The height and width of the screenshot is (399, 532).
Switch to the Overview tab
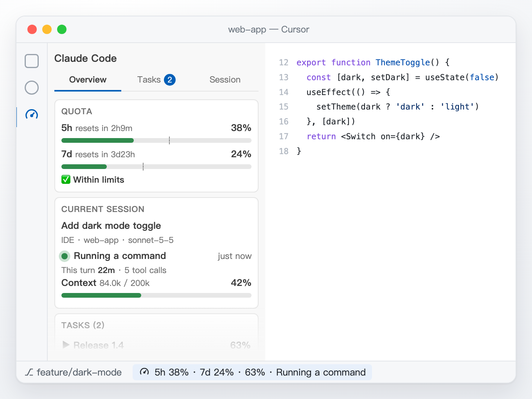pyautogui.click(x=88, y=80)
